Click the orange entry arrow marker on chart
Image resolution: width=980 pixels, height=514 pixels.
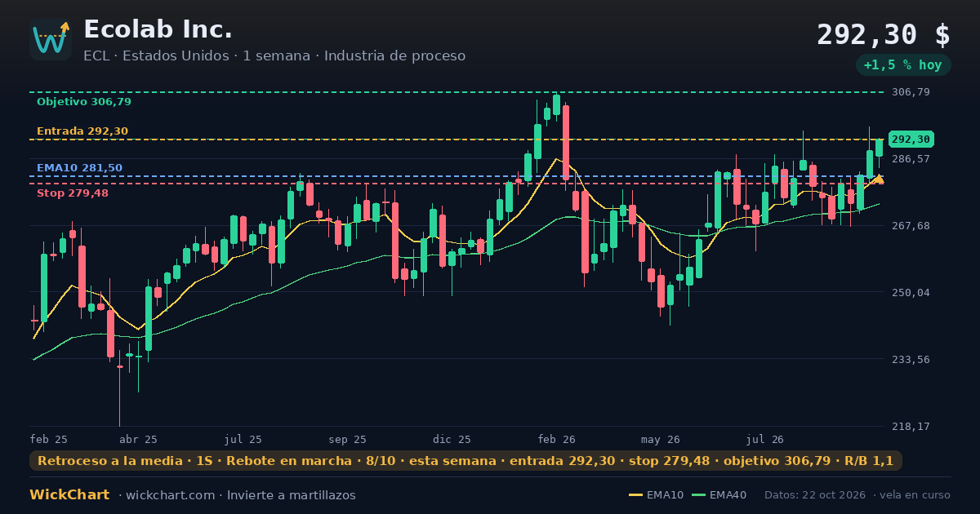click(879, 178)
